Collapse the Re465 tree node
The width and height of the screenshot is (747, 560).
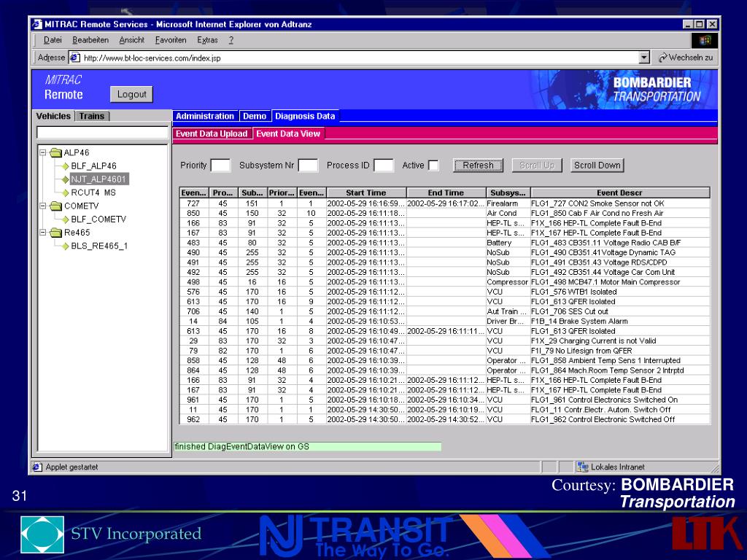point(42,233)
